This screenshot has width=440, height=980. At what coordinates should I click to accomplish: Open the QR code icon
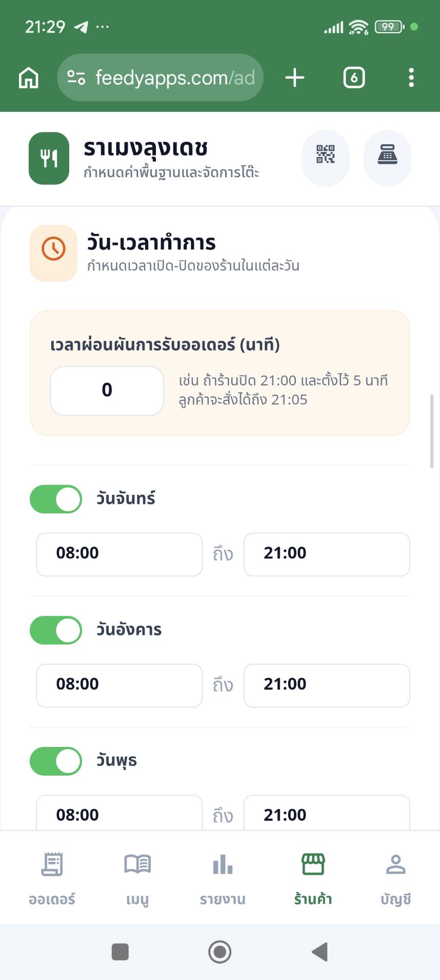coord(325,154)
